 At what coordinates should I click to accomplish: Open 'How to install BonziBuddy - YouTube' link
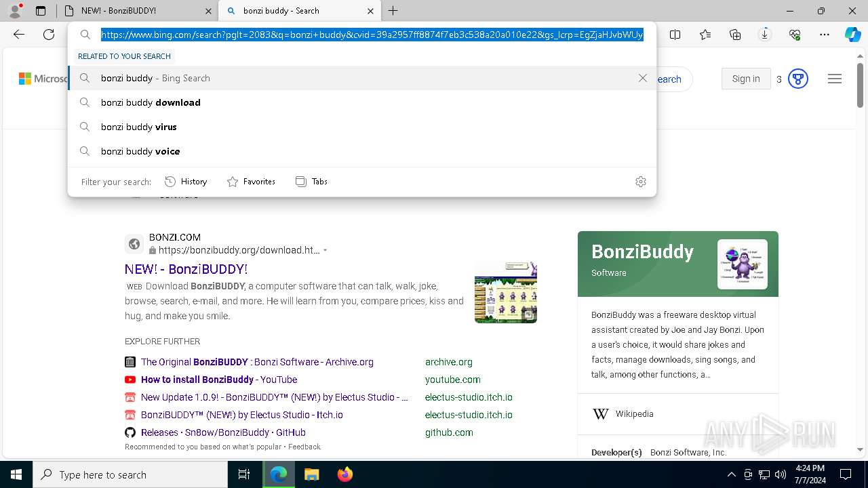coord(219,380)
